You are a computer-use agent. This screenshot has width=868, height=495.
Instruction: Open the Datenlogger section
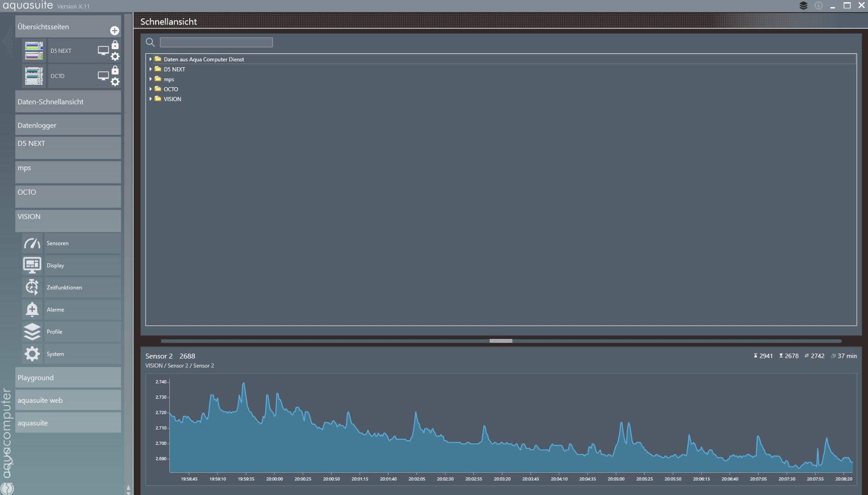point(68,125)
